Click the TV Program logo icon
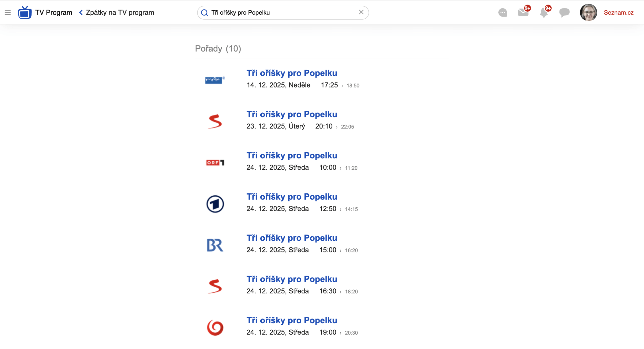The image size is (644, 349). (x=25, y=13)
